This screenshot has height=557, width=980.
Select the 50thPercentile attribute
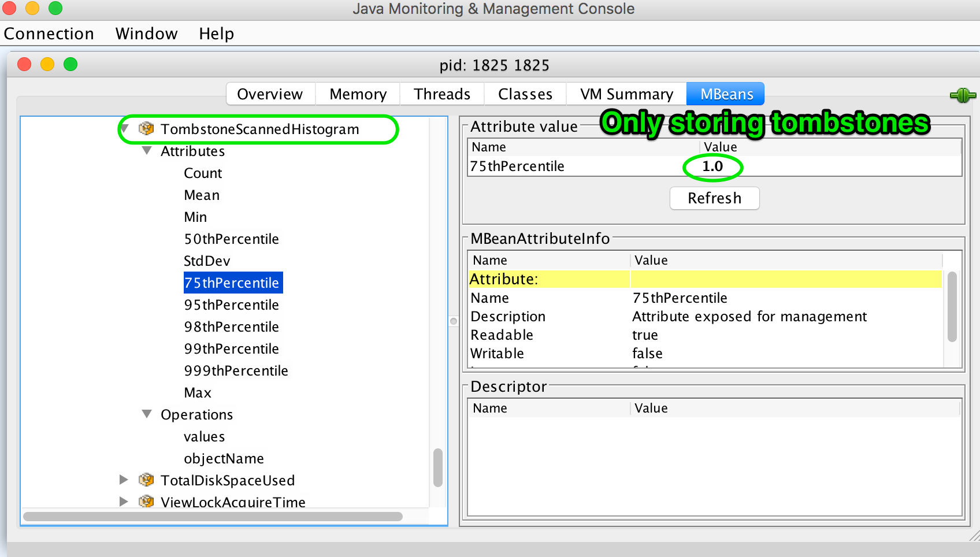[231, 239]
